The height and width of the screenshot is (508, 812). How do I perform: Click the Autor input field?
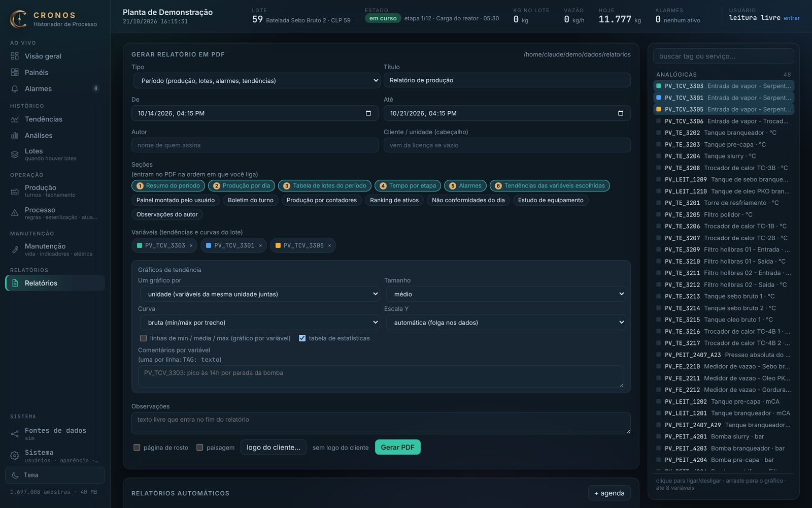pos(255,145)
